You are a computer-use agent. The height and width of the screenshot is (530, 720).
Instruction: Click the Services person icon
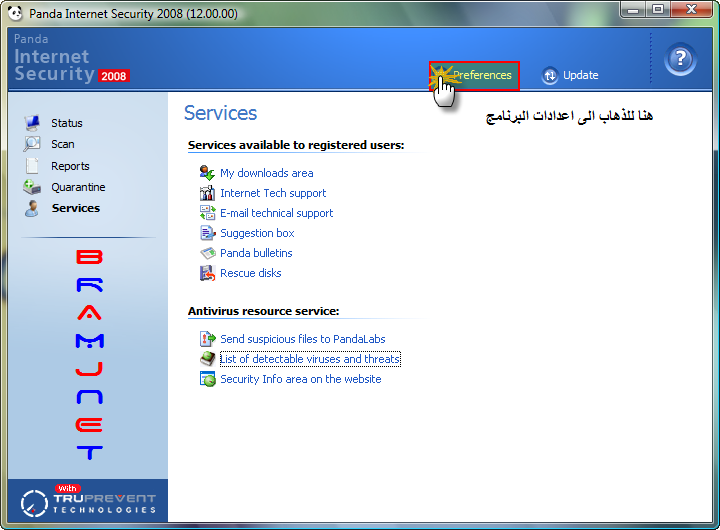tap(32, 208)
